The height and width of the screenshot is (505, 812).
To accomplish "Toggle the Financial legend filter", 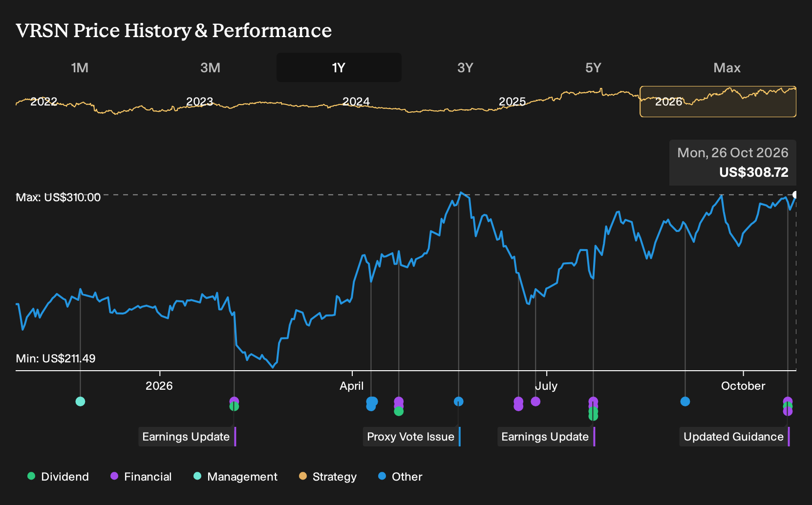I will click(x=141, y=477).
